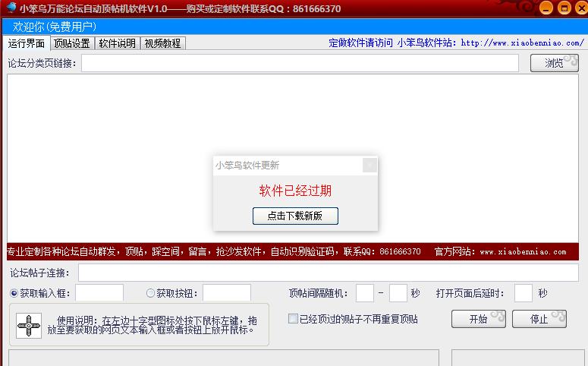Click 点击下载新版 button in update dialog
Viewport: 588px width, 366px height.
[295, 216]
